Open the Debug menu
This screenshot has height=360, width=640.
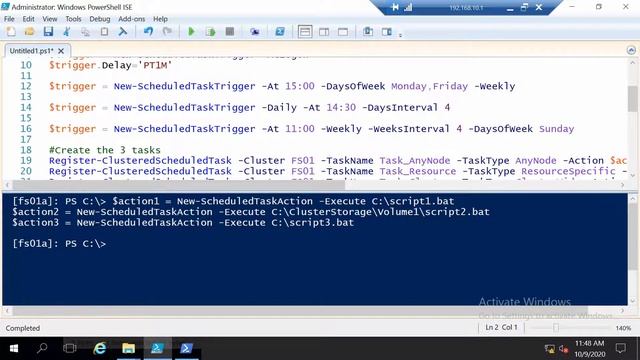point(100,19)
